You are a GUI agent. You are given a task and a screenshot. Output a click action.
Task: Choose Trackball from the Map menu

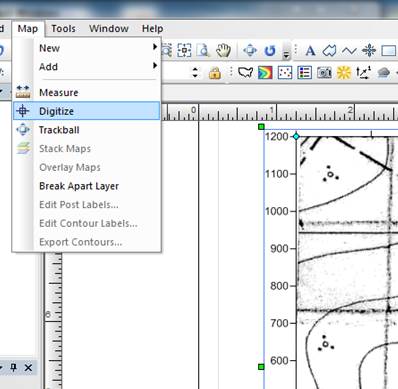tap(87, 130)
